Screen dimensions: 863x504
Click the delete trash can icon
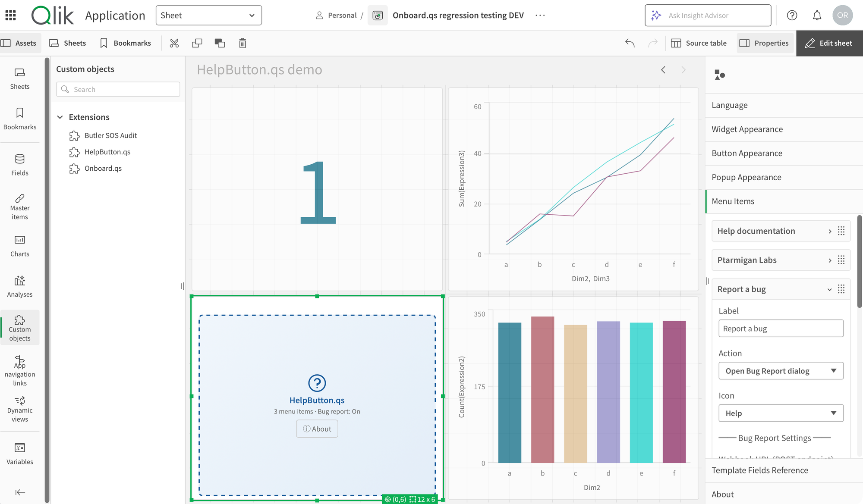pos(243,43)
